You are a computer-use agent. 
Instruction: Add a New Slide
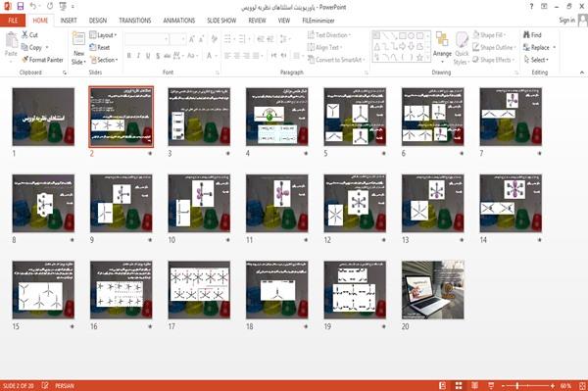[78, 48]
